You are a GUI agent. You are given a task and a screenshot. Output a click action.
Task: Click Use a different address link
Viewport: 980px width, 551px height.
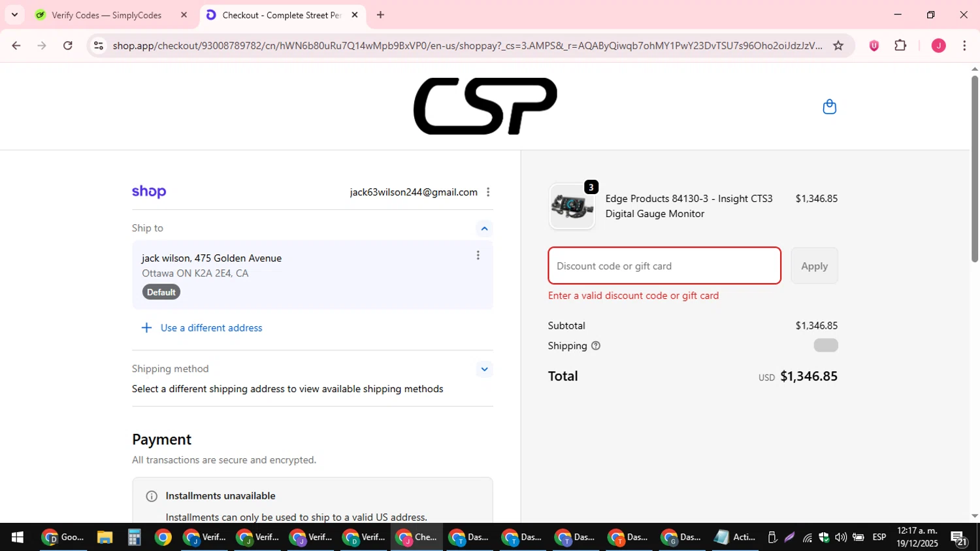click(x=212, y=328)
